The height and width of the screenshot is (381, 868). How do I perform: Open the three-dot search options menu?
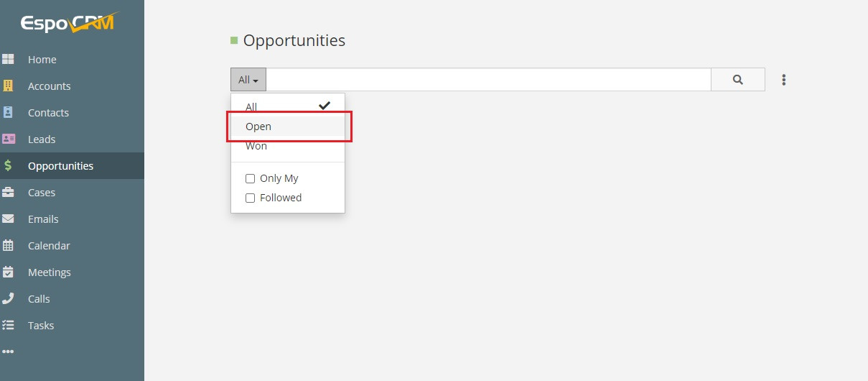[x=783, y=80]
